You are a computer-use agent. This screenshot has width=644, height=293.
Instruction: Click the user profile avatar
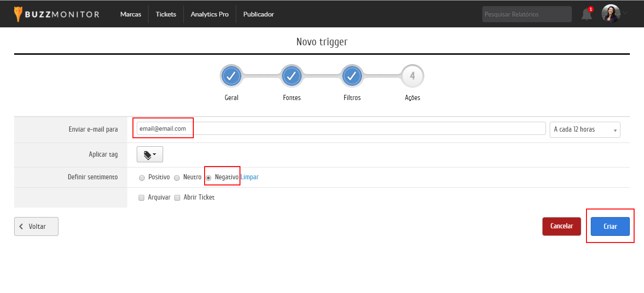(611, 14)
